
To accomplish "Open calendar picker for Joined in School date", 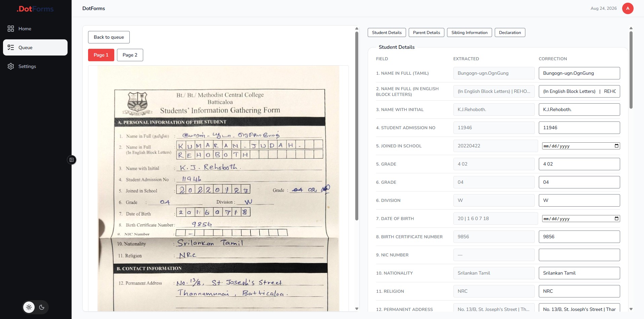I will click(x=616, y=146).
